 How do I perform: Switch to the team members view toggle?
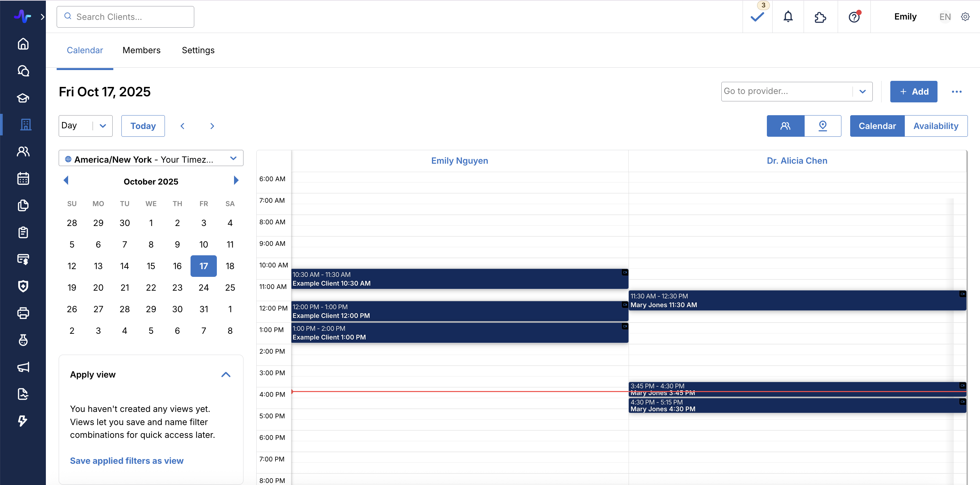(x=785, y=126)
